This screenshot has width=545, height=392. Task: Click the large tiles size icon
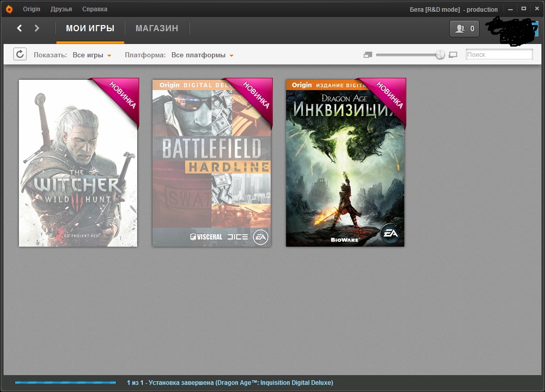(453, 55)
